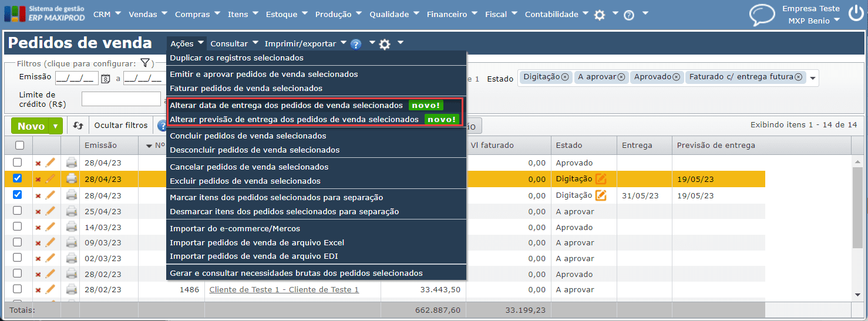Remove the Aprovado chip from Estado filter
This screenshot has height=321, width=868.
[676, 77]
